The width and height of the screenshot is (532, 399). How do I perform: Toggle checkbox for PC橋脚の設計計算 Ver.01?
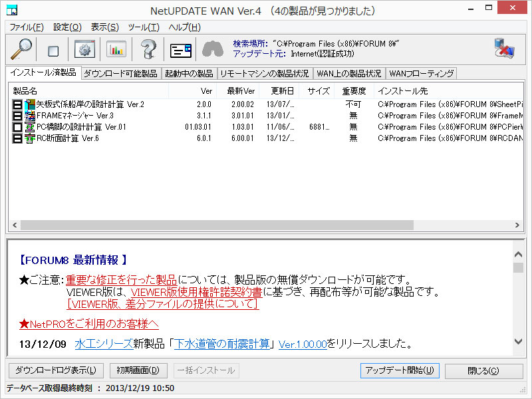[x=17, y=127]
